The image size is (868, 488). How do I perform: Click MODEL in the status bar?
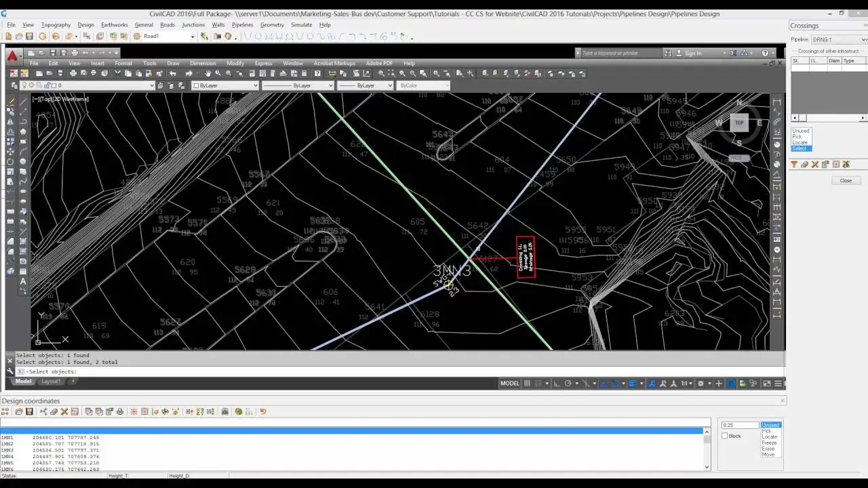(x=509, y=384)
